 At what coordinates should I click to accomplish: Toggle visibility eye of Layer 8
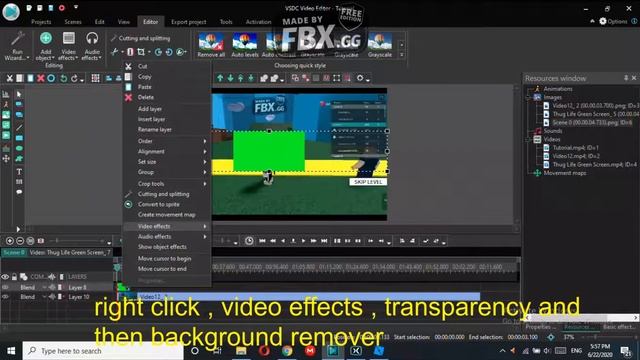(5, 287)
